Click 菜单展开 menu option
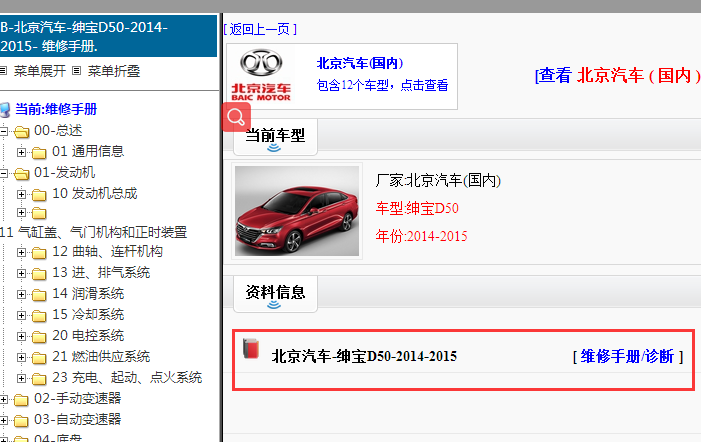Viewport: 701px width, 442px height. point(40,71)
